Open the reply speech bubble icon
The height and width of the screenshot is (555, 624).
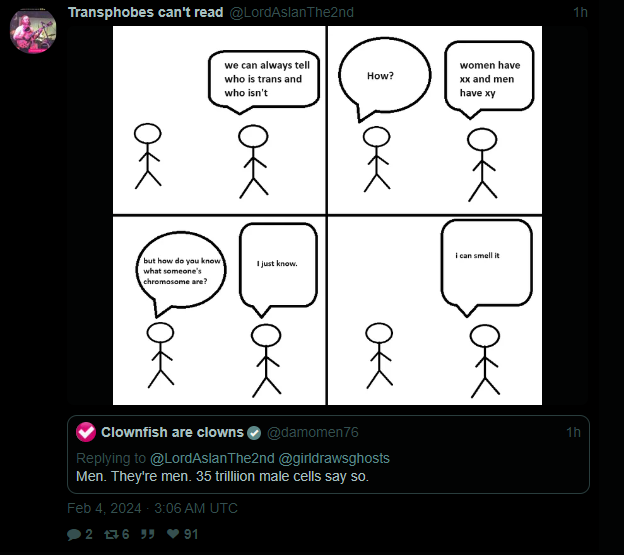point(74,534)
